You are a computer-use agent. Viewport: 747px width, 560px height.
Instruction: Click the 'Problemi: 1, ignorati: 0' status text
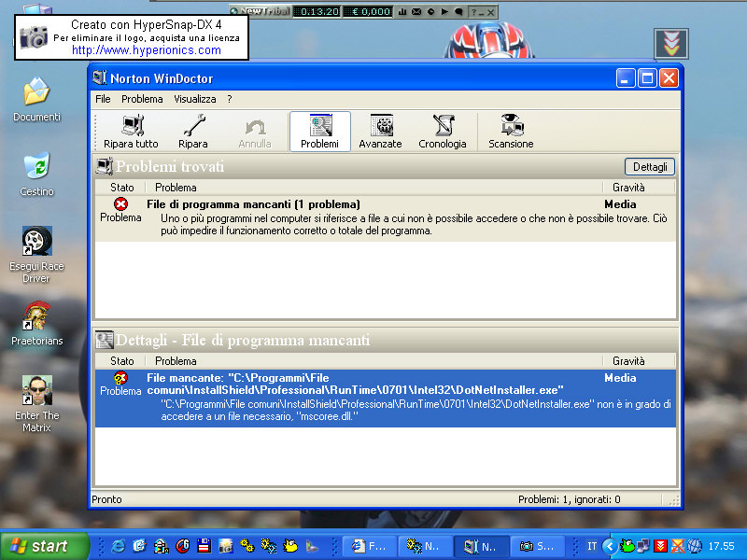tap(569, 499)
